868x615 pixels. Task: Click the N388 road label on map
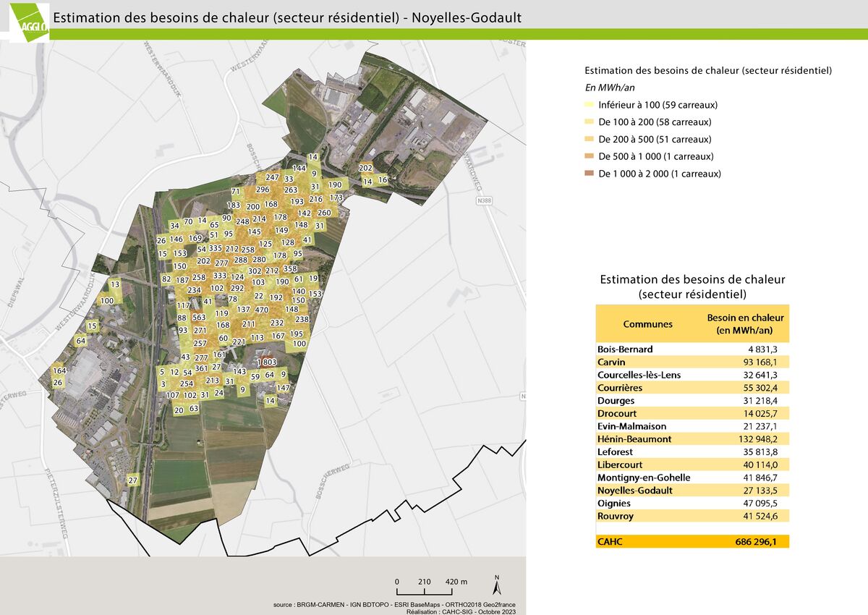click(x=485, y=200)
